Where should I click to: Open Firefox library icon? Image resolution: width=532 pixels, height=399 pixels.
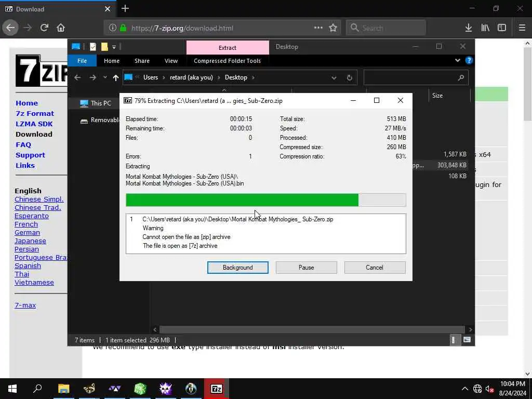point(485,28)
